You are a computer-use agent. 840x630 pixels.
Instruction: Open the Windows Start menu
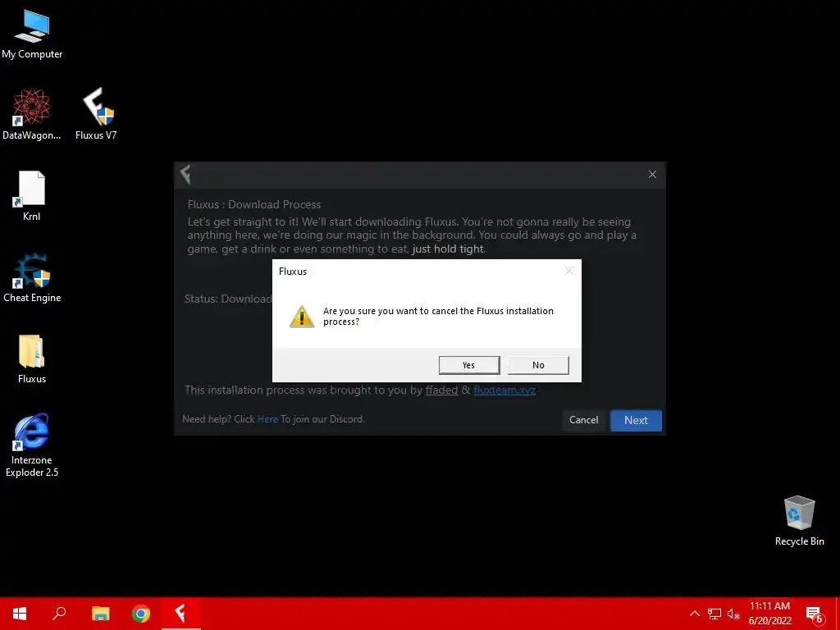click(20, 614)
